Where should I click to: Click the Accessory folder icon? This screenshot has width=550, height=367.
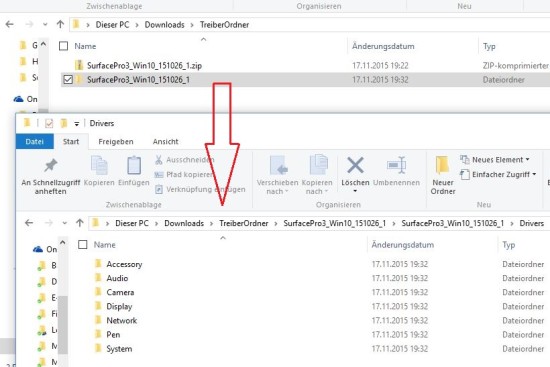coord(99,263)
